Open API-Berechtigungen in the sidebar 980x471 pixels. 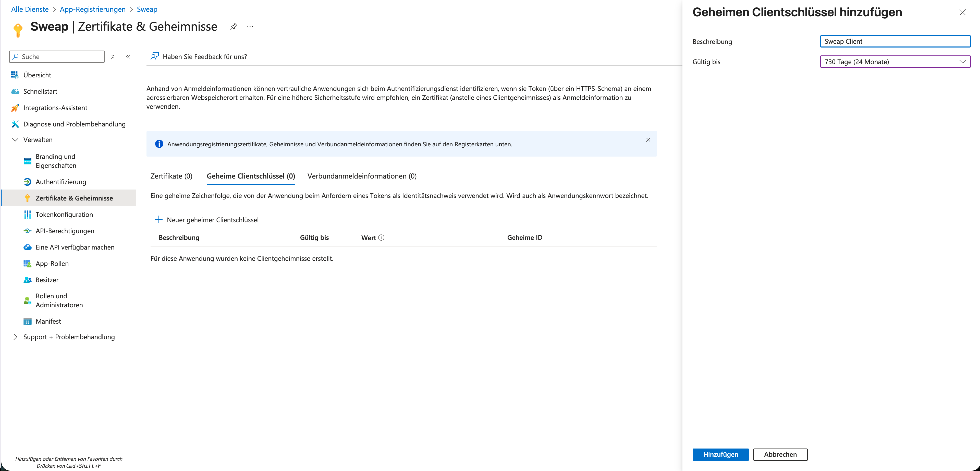pyautogui.click(x=65, y=231)
